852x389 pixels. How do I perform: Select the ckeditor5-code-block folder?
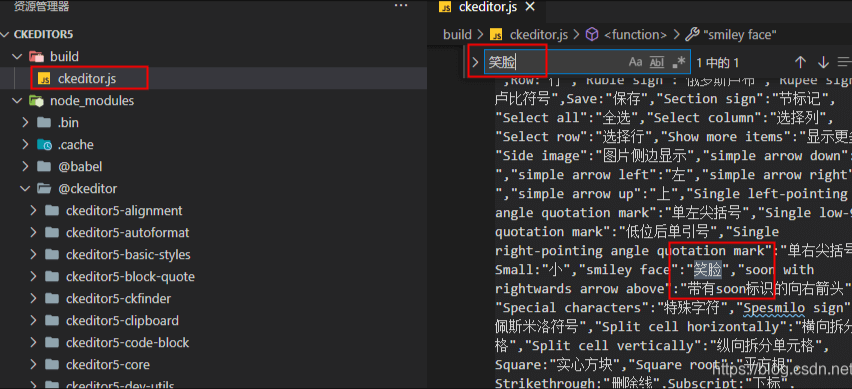[x=127, y=343]
